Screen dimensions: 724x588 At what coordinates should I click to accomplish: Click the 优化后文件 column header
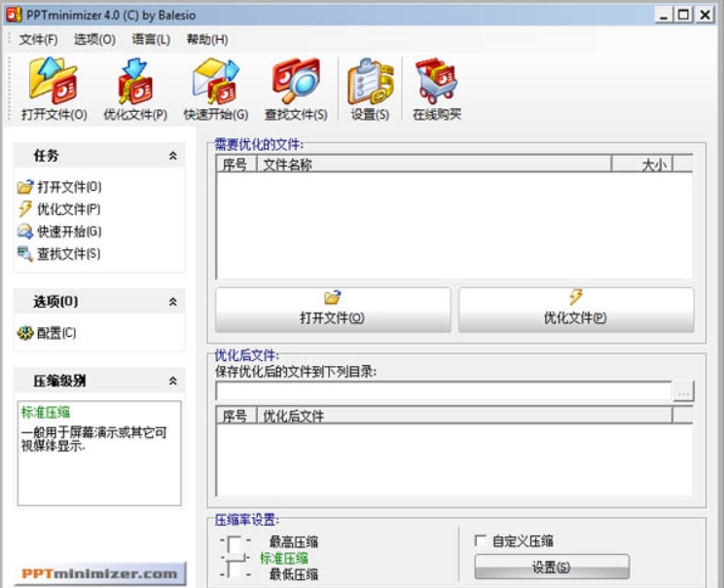[464, 416]
